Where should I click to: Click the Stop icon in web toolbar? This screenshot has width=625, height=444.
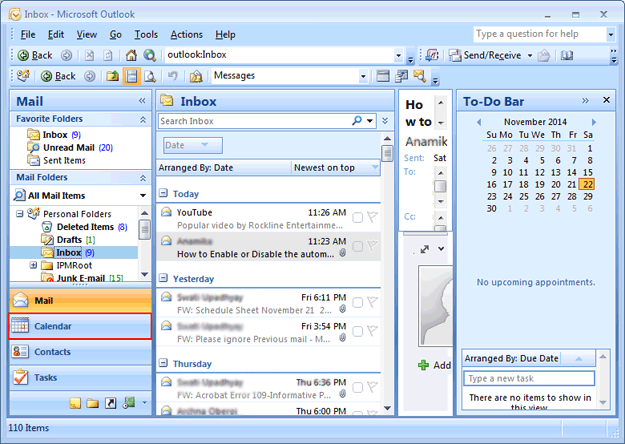[x=89, y=55]
